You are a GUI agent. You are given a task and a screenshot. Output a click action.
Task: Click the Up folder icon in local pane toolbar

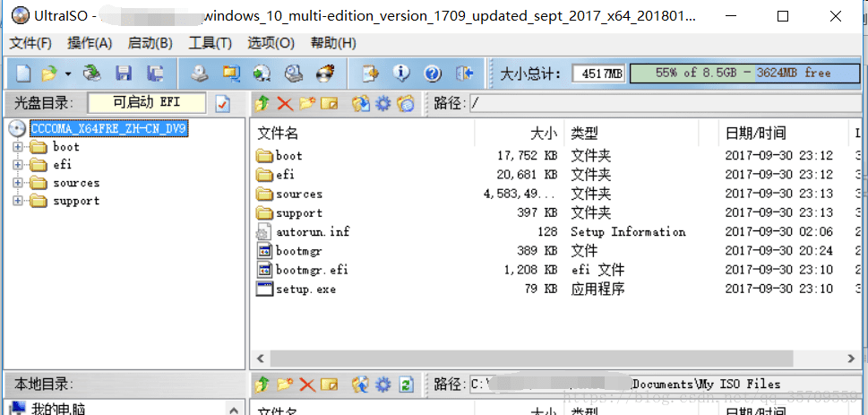pyautogui.click(x=263, y=384)
